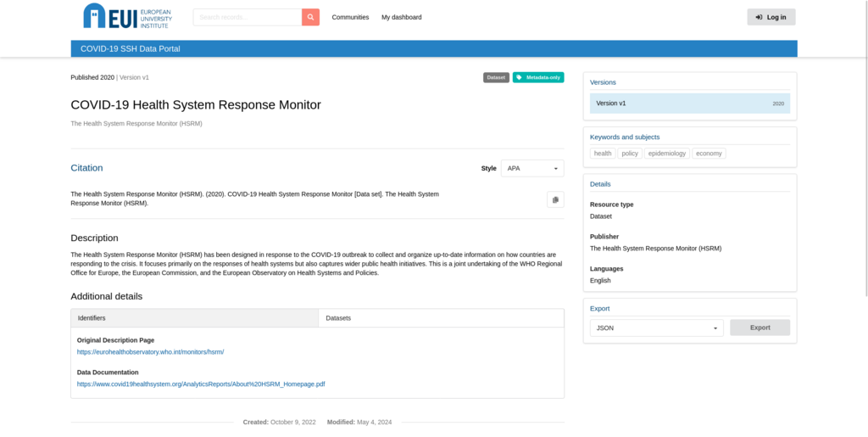The height and width of the screenshot is (437, 868).
Task: Click the Keywords and subjects heading
Action: pos(625,137)
